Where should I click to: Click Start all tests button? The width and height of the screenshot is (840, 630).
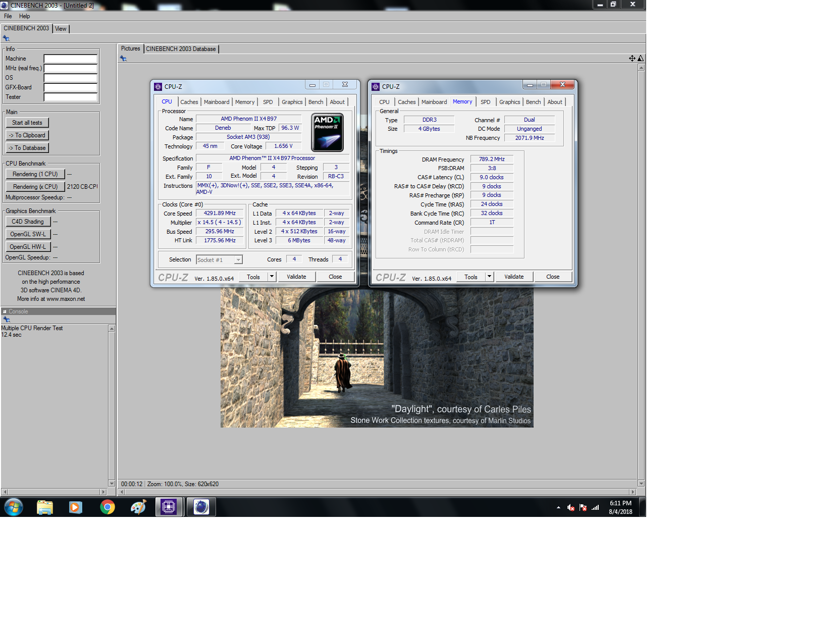[x=27, y=123]
